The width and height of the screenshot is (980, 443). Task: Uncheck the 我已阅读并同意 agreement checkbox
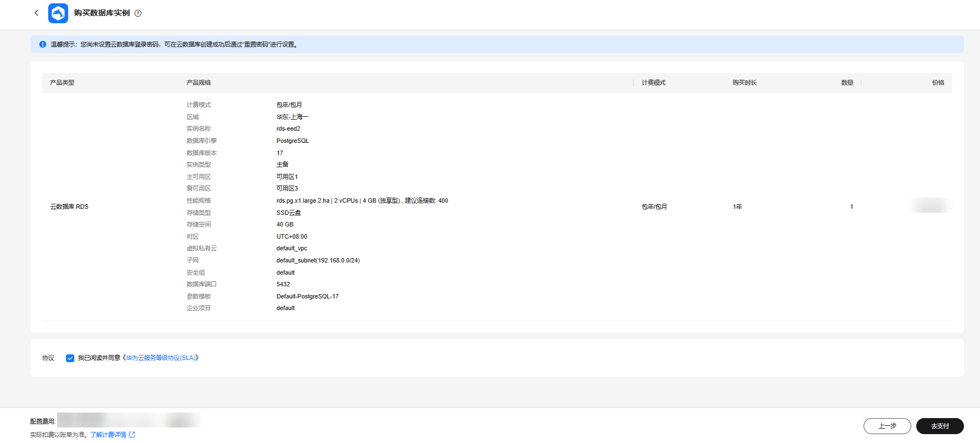tap(70, 358)
